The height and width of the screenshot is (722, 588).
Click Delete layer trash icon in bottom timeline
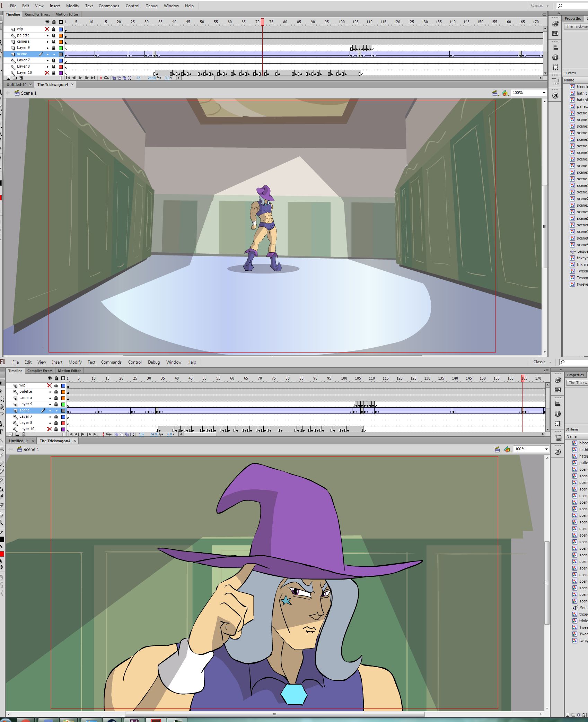coord(24,434)
